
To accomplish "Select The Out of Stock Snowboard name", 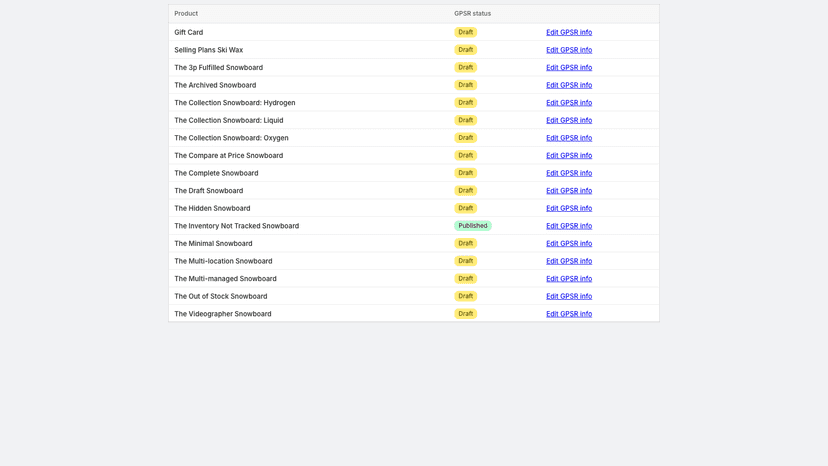I will click(221, 296).
